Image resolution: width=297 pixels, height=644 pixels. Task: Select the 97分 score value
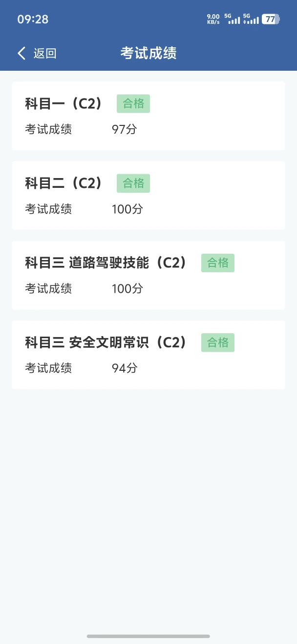[x=125, y=129]
